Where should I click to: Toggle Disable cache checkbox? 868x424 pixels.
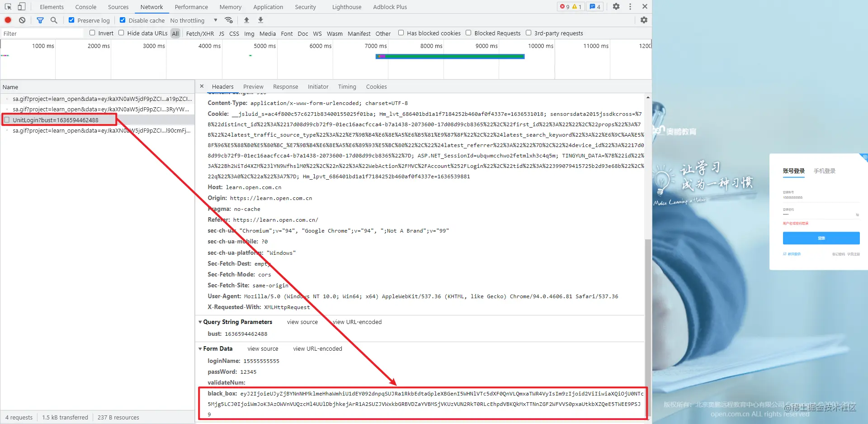tap(123, 20)
